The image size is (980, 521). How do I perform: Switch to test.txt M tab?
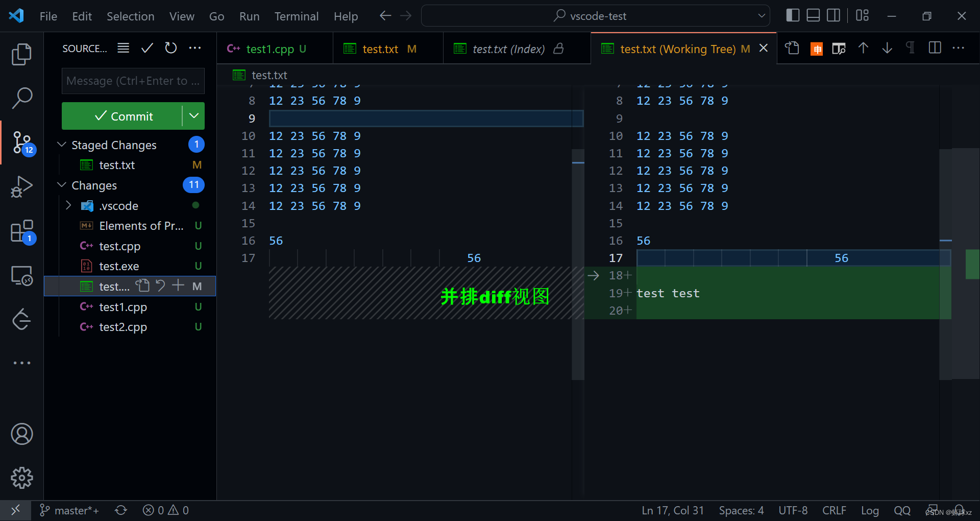coord(388,49)
